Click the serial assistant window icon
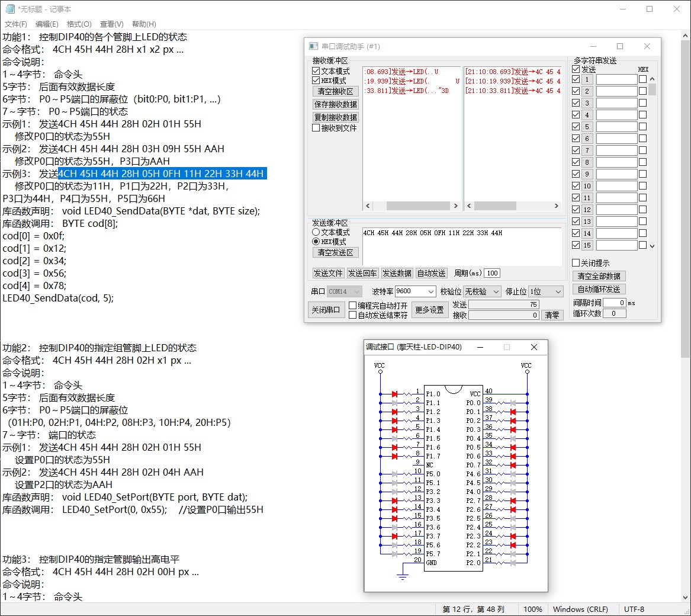 pos(313,46)
